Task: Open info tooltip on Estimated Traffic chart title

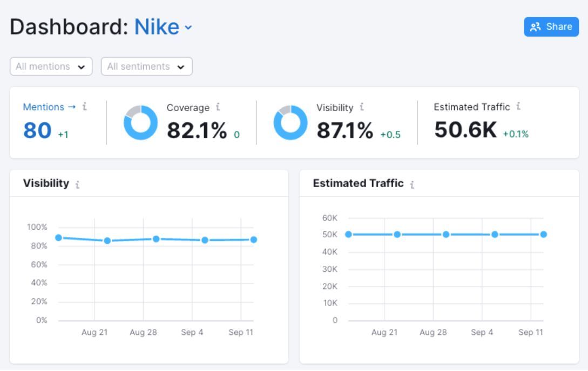Action: pos(412,184)
